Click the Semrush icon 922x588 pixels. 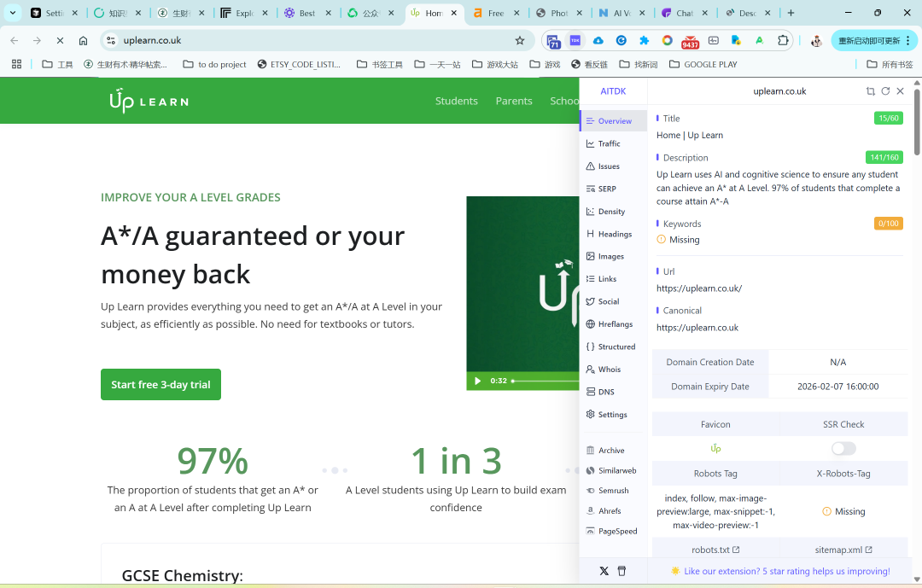[x=591, y=491]
